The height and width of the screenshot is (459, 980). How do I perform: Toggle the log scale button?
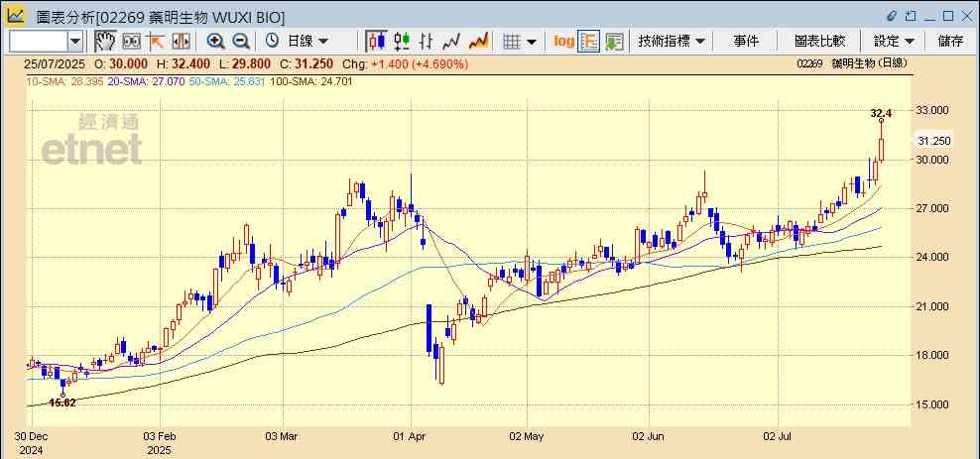coord(563,42)
